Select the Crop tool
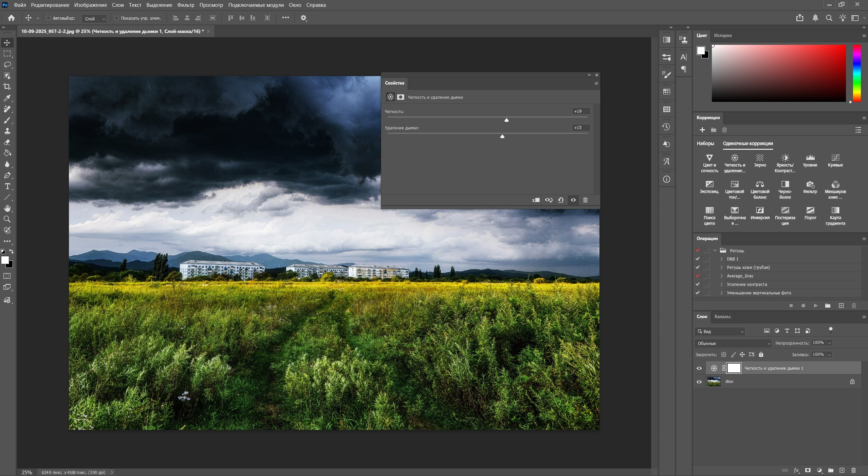The image size is (868, 476). tap(7, 87)
